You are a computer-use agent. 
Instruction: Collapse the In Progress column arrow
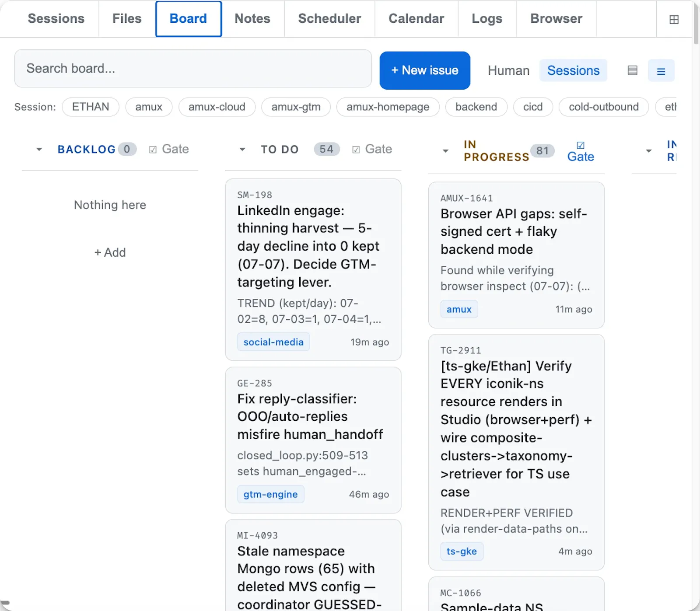click(x=445, y=151)
